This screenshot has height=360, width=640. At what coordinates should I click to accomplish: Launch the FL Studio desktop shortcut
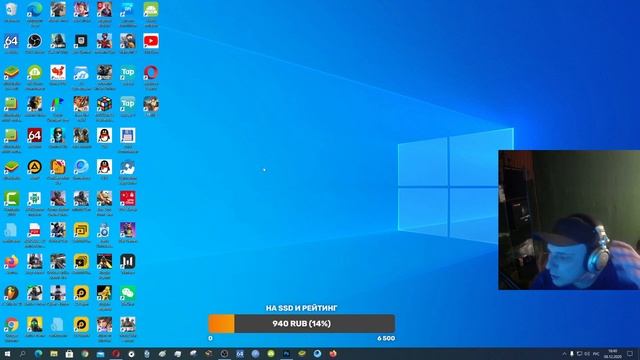pyautogui.click(x=11, y=293)
